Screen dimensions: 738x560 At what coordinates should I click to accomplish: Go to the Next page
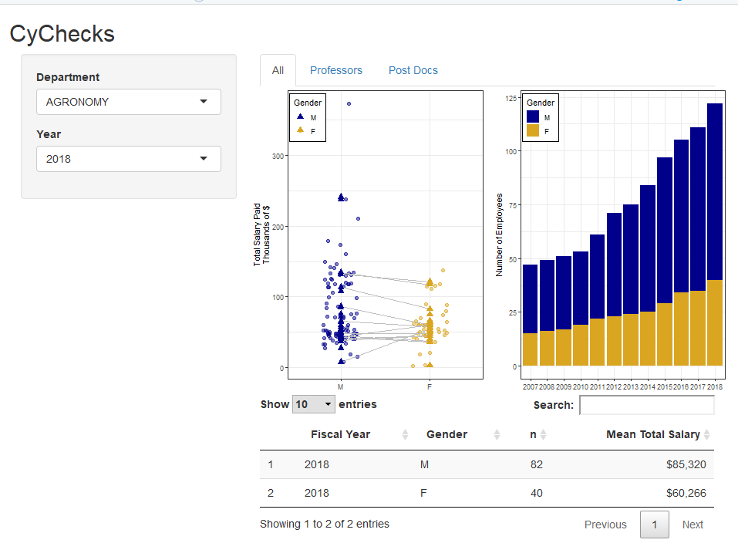pos(693,525)
